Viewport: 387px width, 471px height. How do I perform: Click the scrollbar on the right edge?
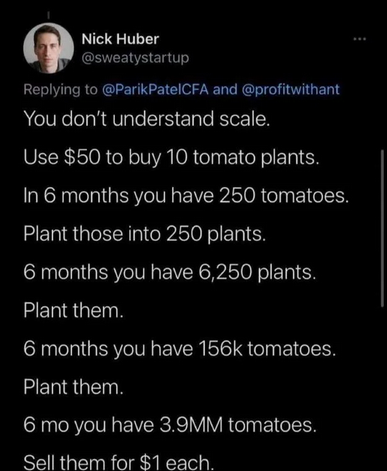[382, 228]
